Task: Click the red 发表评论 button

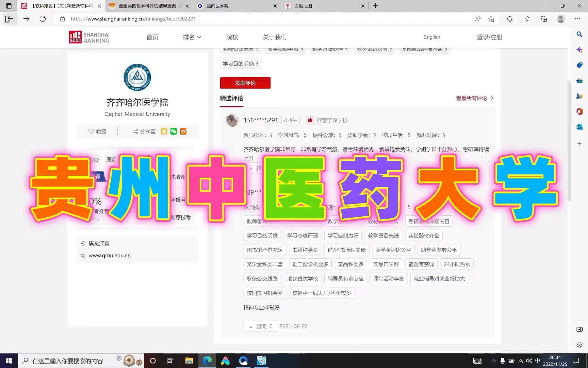Action: [245, 83]
